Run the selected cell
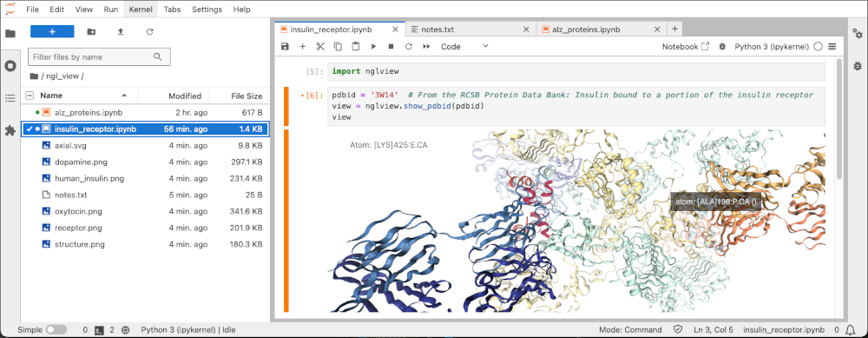Image resolution: width=868 pixels, height=338 pixels. 373,47
